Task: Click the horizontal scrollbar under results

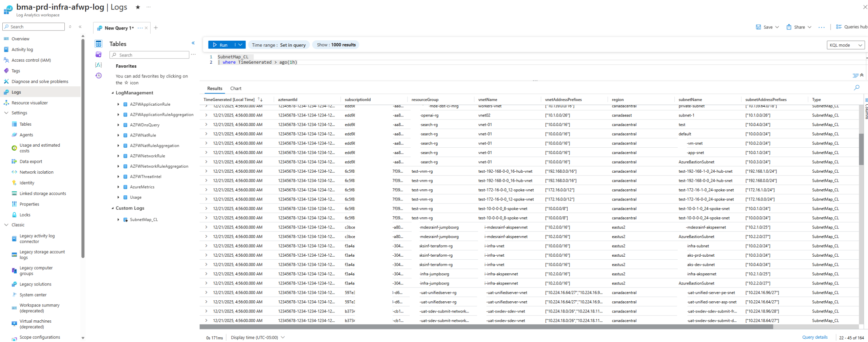Action: (486, 327)
